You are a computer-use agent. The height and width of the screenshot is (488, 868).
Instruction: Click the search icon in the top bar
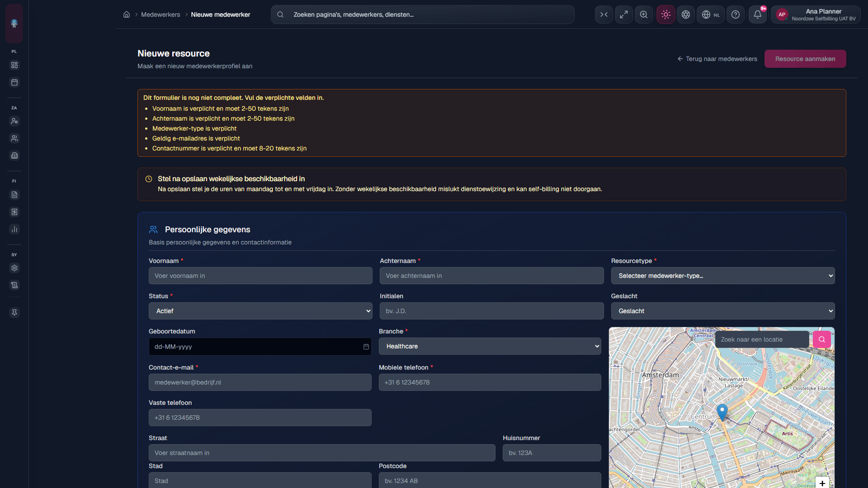(280, 14)
